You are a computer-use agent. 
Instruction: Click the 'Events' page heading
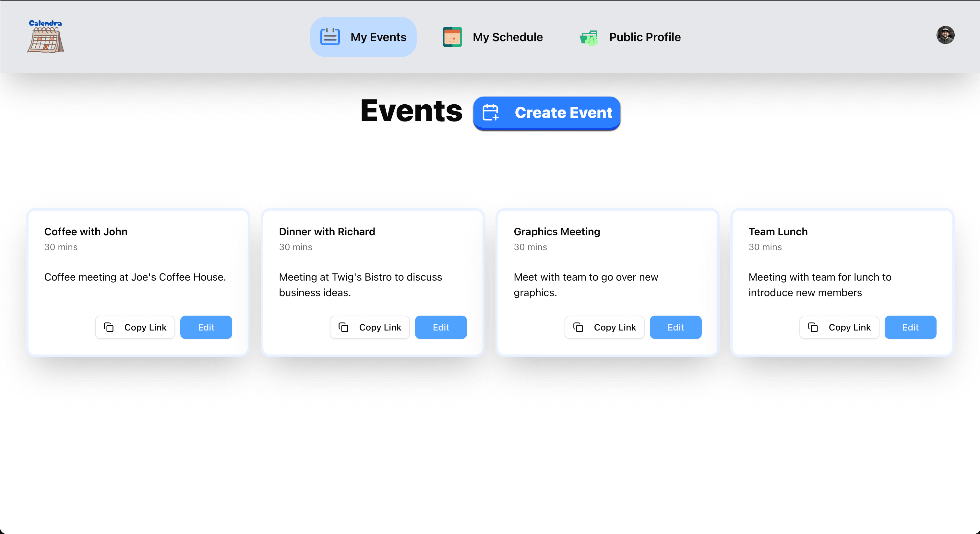click(412, 111)
